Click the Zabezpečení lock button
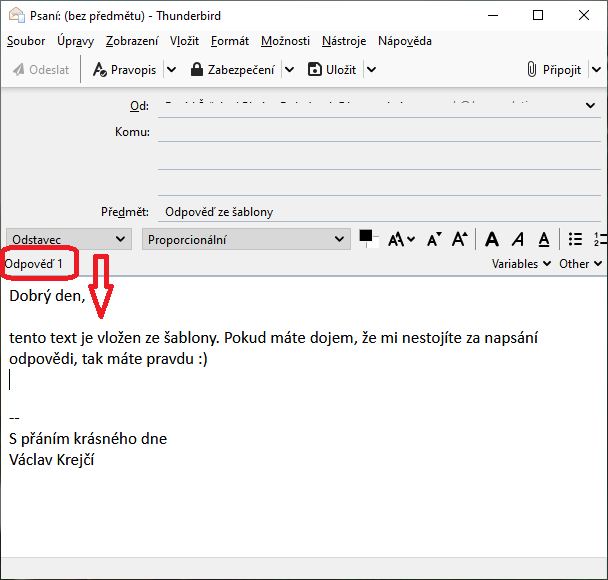This screenshot has width=608, height=580. (x=232, y=70)
